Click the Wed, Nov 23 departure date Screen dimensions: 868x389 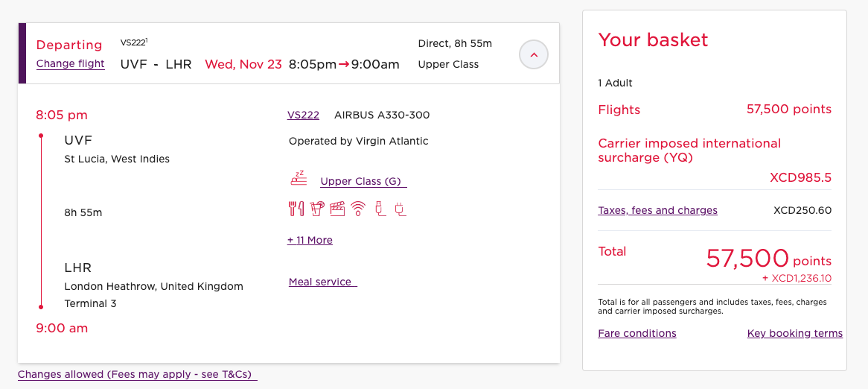coord(243,64)
